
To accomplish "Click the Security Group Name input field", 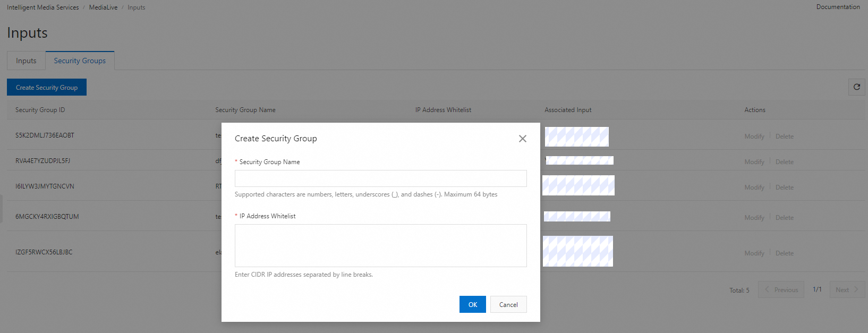I will (x=380, y=178).
